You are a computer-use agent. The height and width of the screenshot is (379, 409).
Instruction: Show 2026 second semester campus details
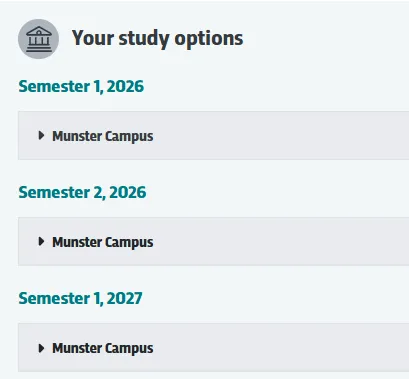pos(213,241)
